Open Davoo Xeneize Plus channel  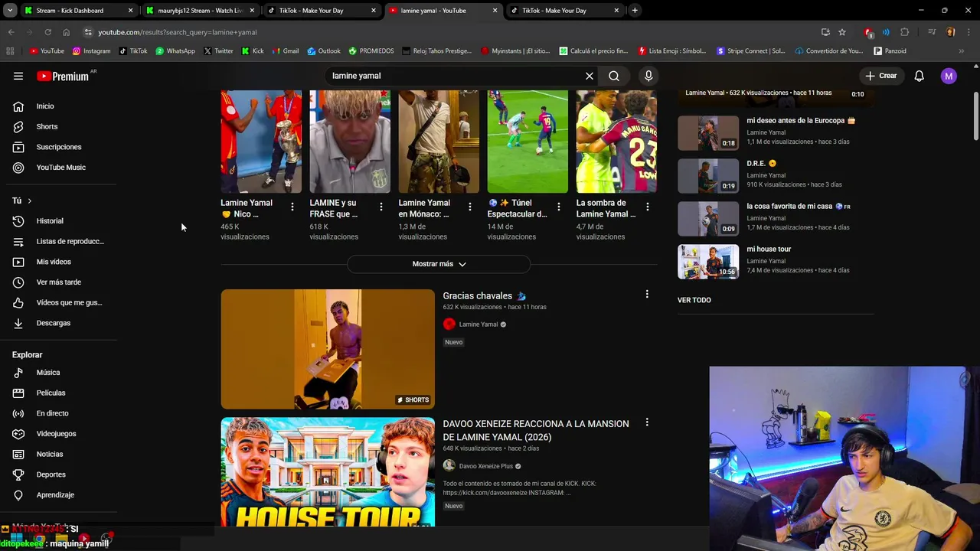click(485, 466)
